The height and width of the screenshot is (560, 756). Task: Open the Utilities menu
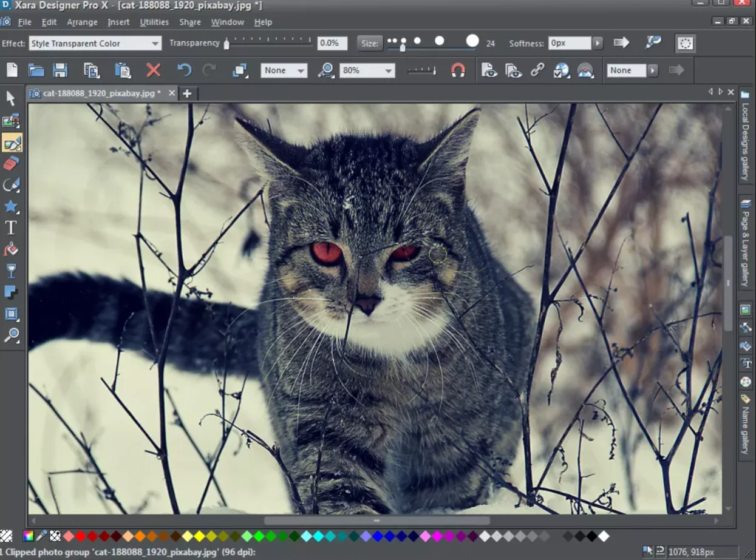point(154,22)
